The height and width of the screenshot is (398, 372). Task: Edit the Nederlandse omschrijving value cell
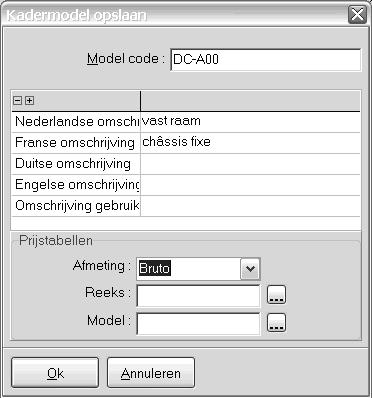250,122
